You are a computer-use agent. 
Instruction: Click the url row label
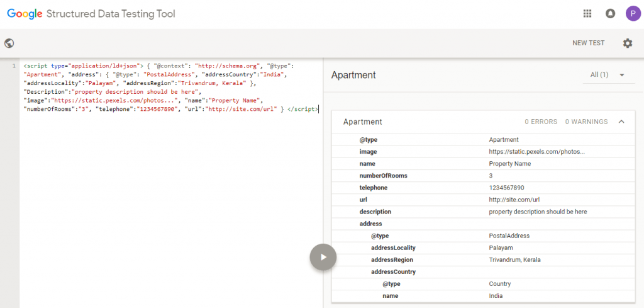coord(363,200)
